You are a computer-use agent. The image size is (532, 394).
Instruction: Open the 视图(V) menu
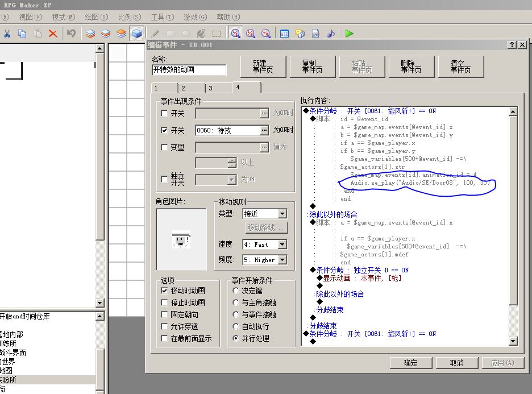[x=31, y=17]
